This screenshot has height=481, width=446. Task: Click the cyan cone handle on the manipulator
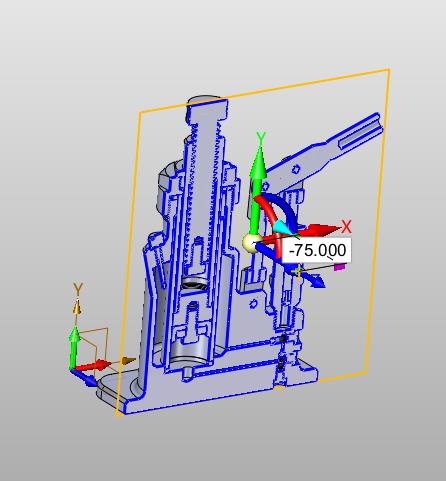click(x=282, y=228)
